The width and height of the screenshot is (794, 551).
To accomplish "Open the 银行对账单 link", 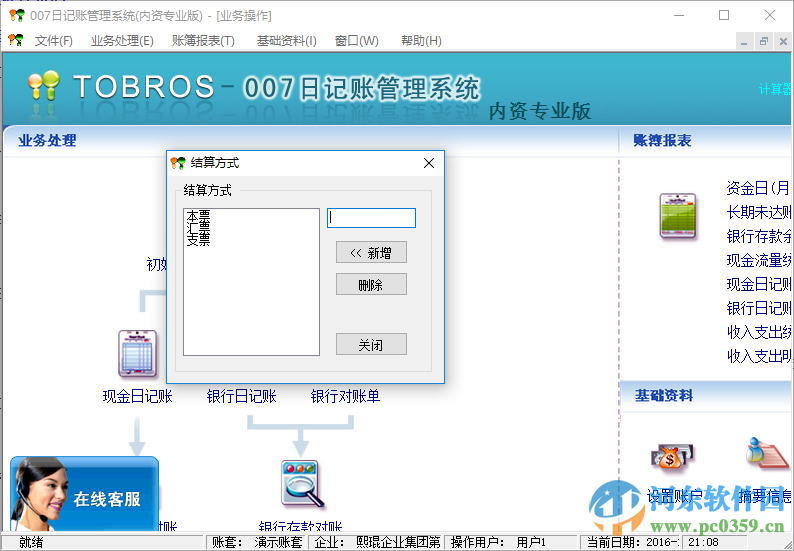I will [x=345, y=396].
